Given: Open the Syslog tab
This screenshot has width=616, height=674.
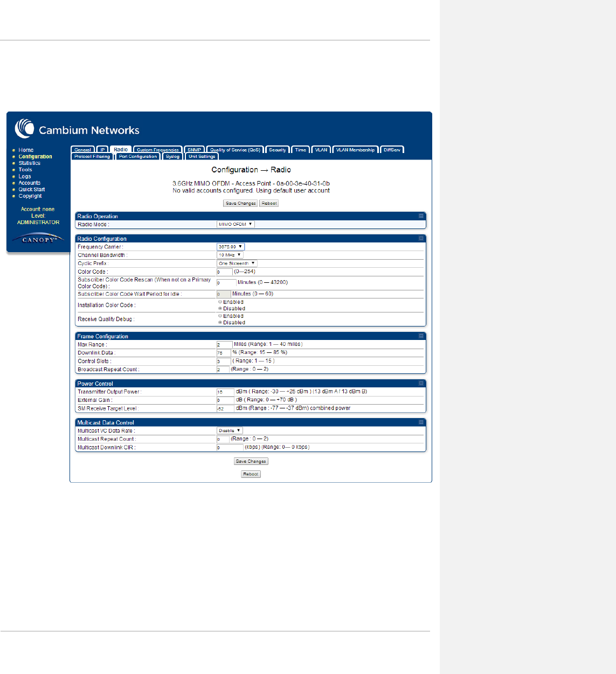Looking at the screenshot, I should [173, 156].
